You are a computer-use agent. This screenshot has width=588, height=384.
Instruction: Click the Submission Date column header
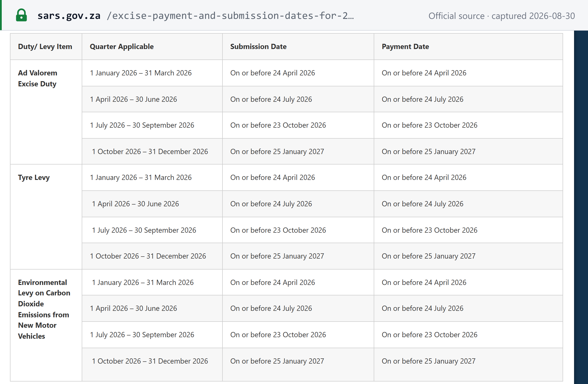[258, 47]
